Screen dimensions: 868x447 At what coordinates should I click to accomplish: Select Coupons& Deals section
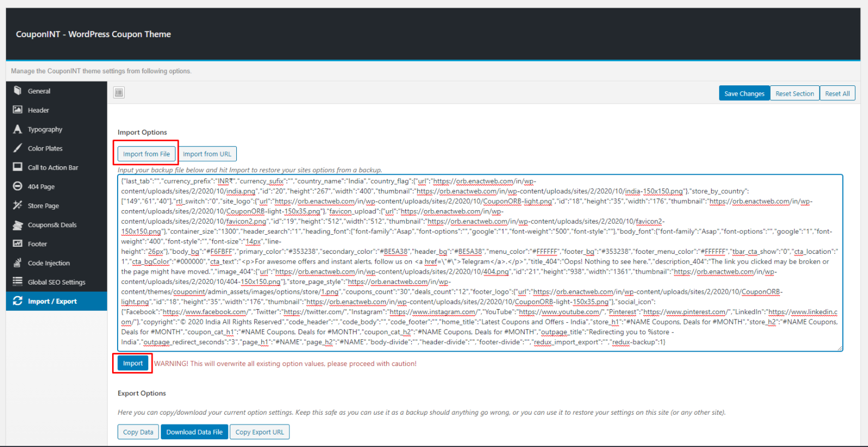(x=56, y=225)
